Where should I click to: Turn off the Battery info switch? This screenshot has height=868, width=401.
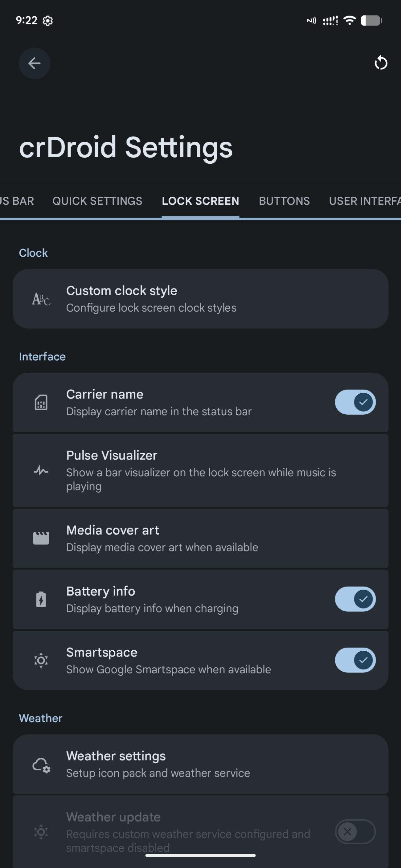pyautogui.click(x=355, y=599)
